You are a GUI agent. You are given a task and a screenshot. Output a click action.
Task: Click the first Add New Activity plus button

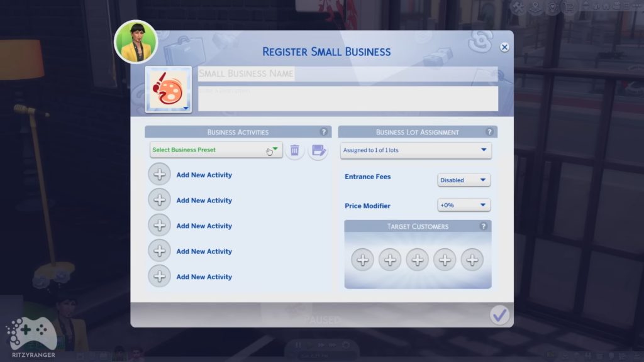pos(159,175)
